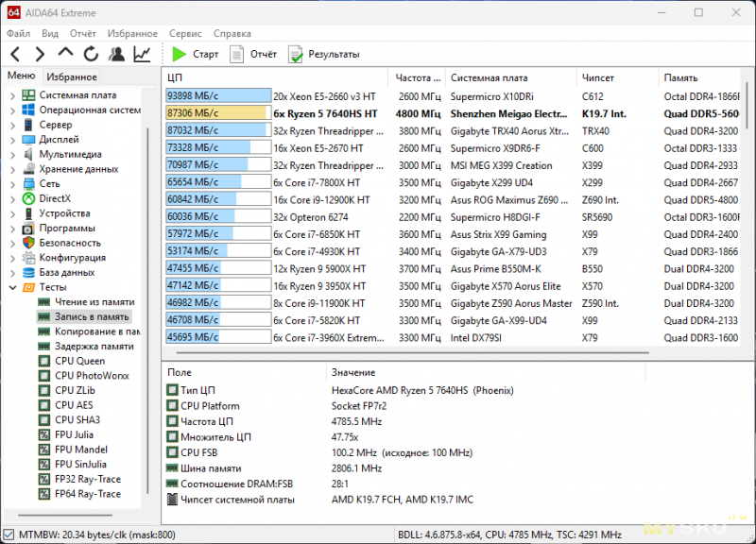This screenshot has width=756, height=544.
Task: Select the Операционная система Windows icon
Action: 29,110
